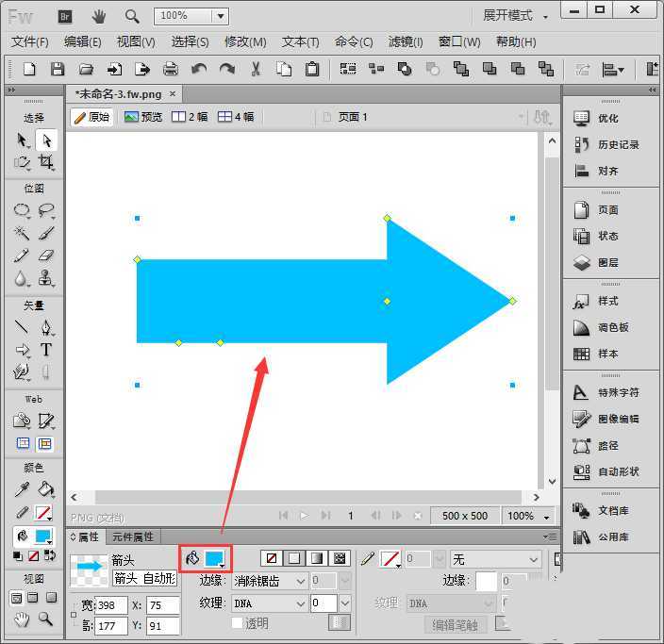
Task: Click the Cut scissors icon
Action: (x=256, y=69)
